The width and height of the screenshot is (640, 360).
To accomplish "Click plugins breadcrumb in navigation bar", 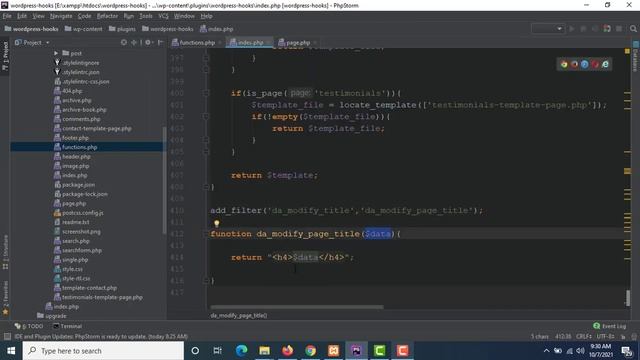I will coord(122,29).
